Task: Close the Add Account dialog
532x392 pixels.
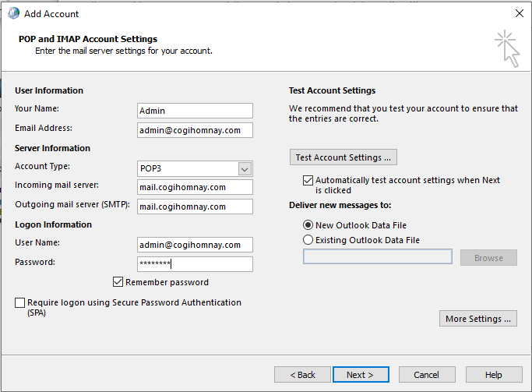Action: click(519, 13)
